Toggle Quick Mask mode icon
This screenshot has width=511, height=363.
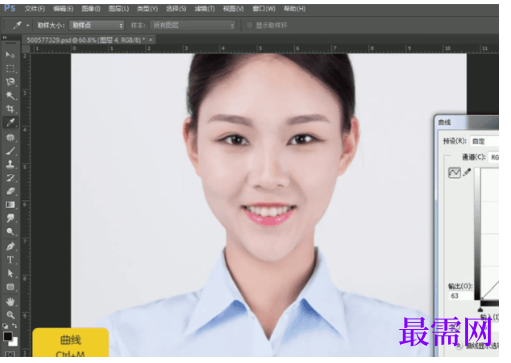click(x=10, y=354)
